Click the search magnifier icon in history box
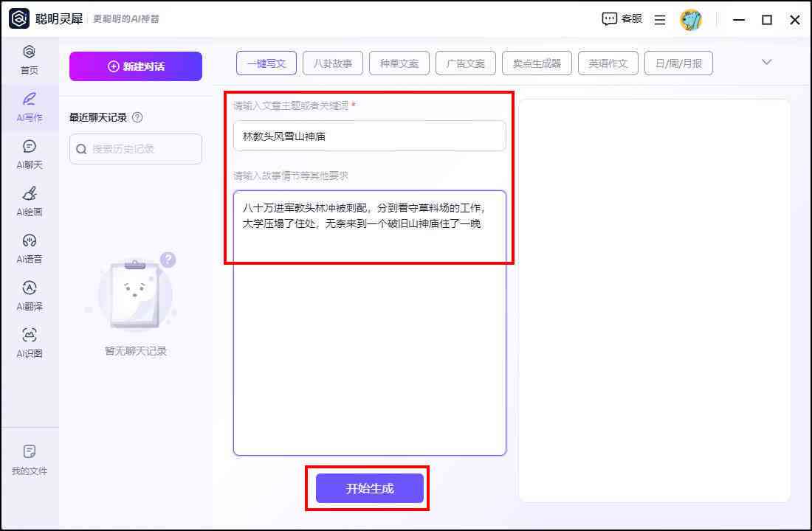The width and height of the screenshot is (812, 531). [x=81, y=149]
